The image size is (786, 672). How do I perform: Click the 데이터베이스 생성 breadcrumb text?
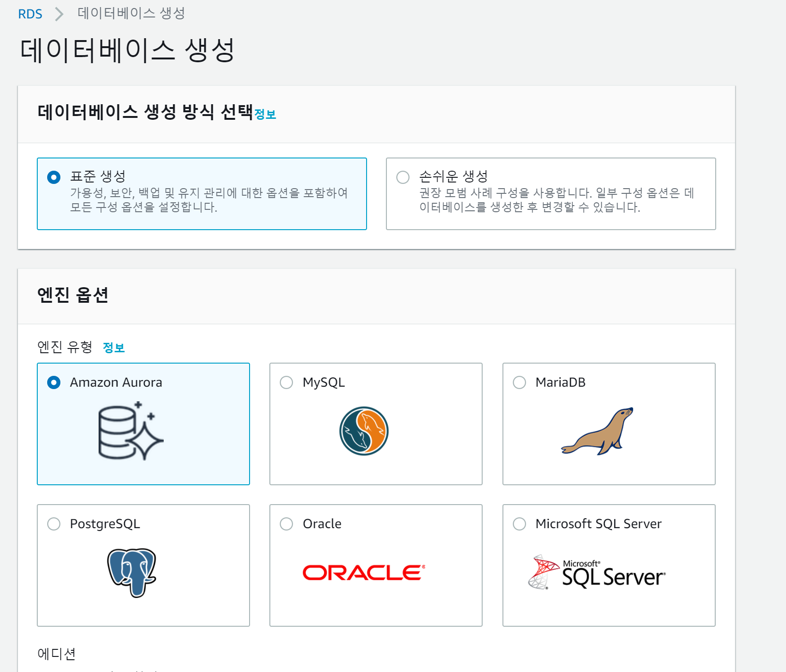131,13
